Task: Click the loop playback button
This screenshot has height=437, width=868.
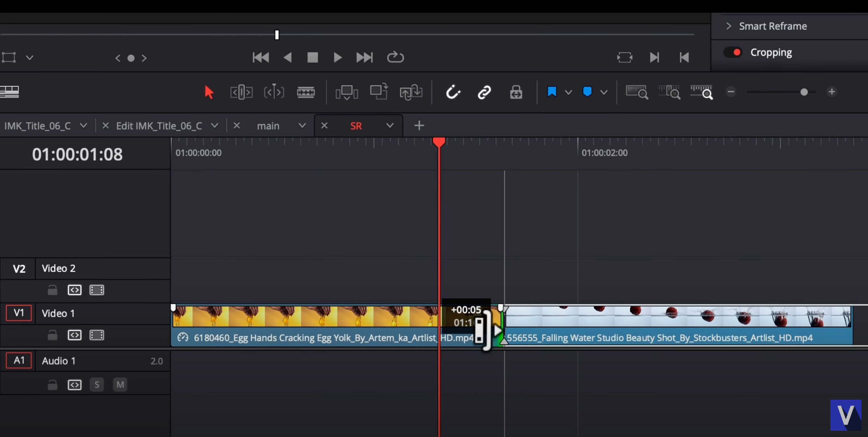Action: pos(395,57)
